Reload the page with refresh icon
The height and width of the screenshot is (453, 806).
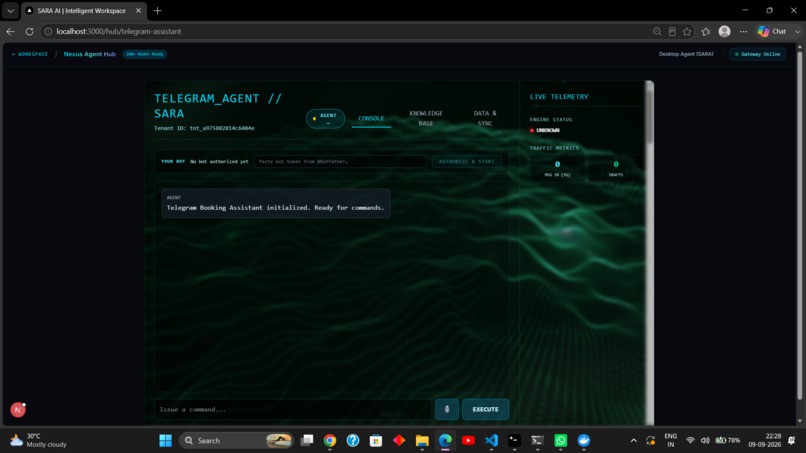click(x=29, y=31)
